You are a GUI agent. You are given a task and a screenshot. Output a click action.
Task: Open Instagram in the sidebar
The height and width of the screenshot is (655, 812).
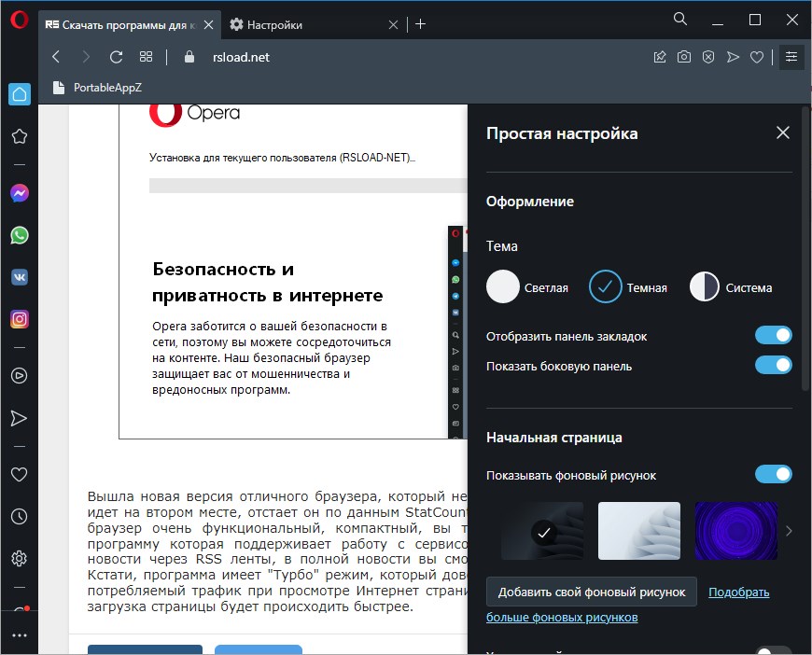pos(20,319)
